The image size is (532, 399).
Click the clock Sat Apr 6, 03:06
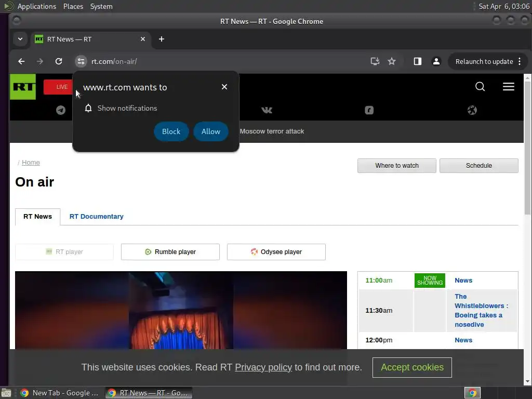tap(504, 6)
